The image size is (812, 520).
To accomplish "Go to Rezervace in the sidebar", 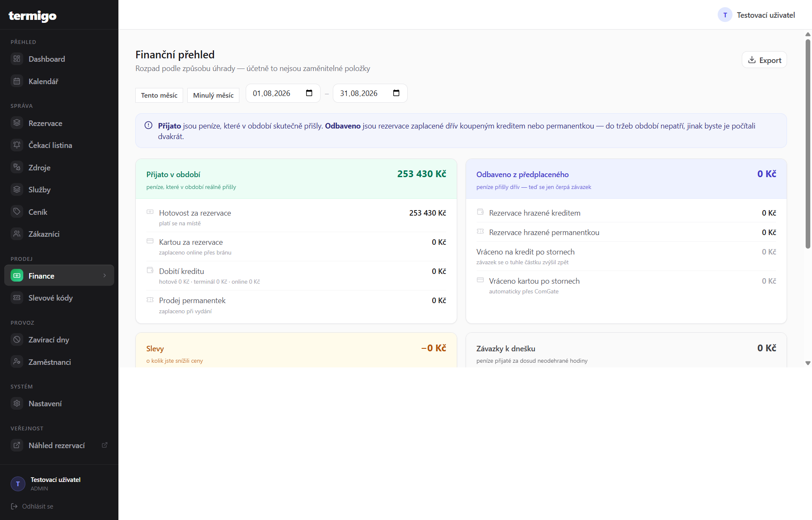I will [x=59, y=123].
